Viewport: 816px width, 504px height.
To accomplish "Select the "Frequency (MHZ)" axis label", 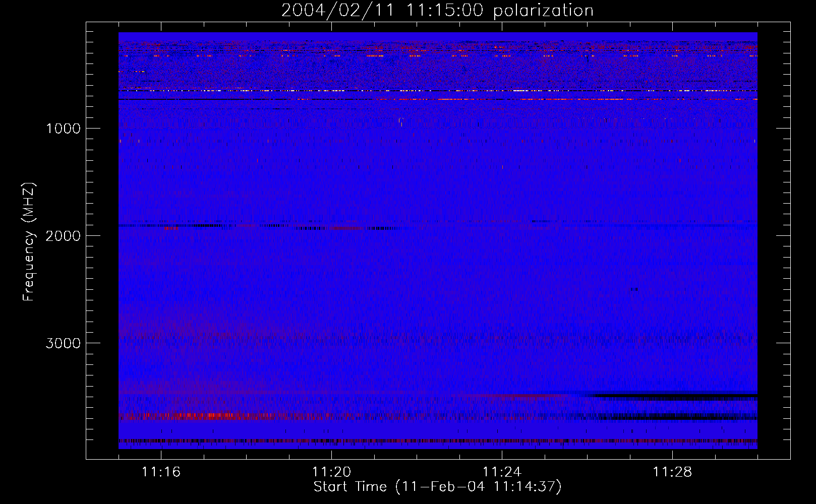I will [29, 242].
